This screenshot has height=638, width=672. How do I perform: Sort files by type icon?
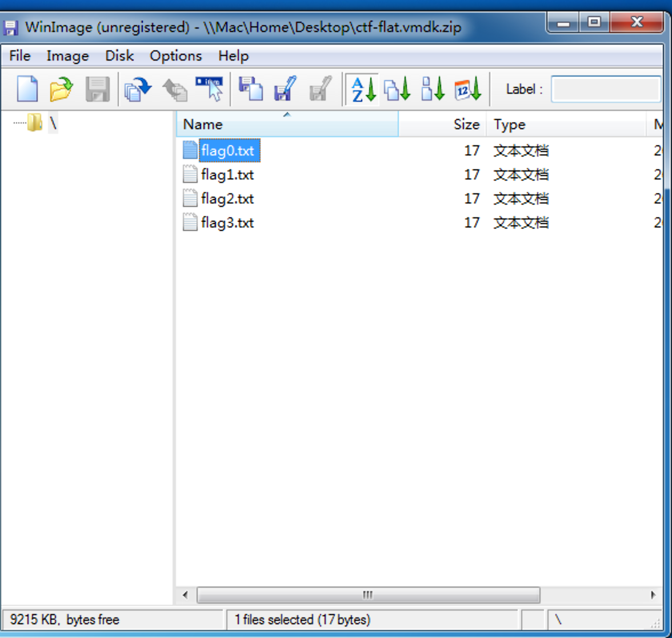click(x=397, y=89)
